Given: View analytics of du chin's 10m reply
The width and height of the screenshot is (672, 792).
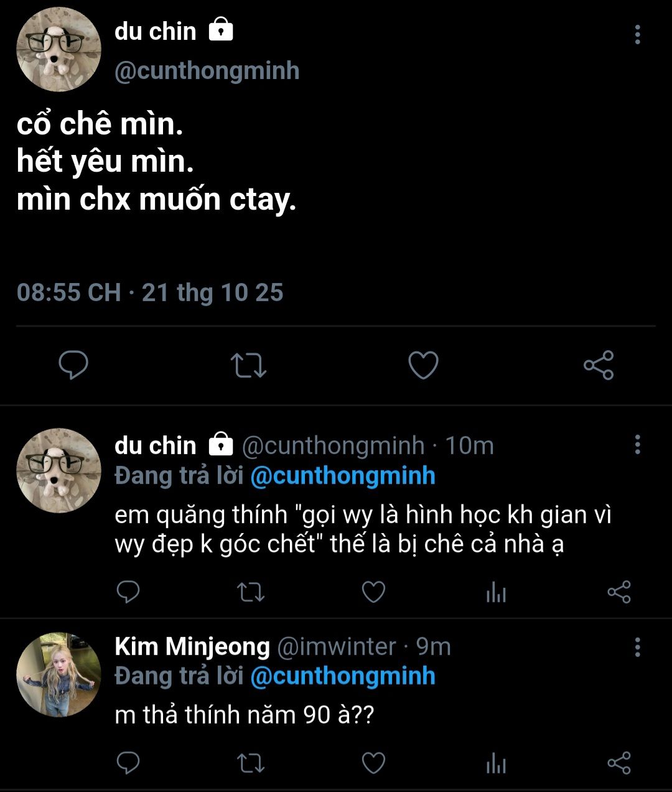Looking at the screenshot, I should [496, 593].
